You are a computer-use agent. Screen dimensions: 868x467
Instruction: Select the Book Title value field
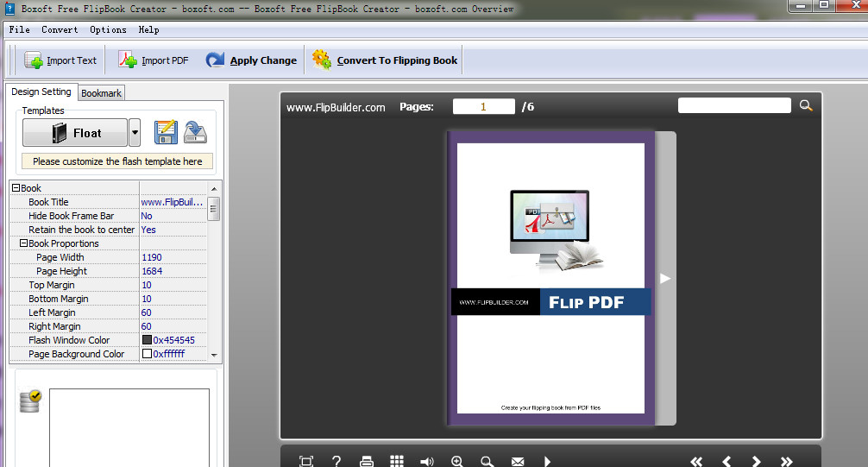173,202
